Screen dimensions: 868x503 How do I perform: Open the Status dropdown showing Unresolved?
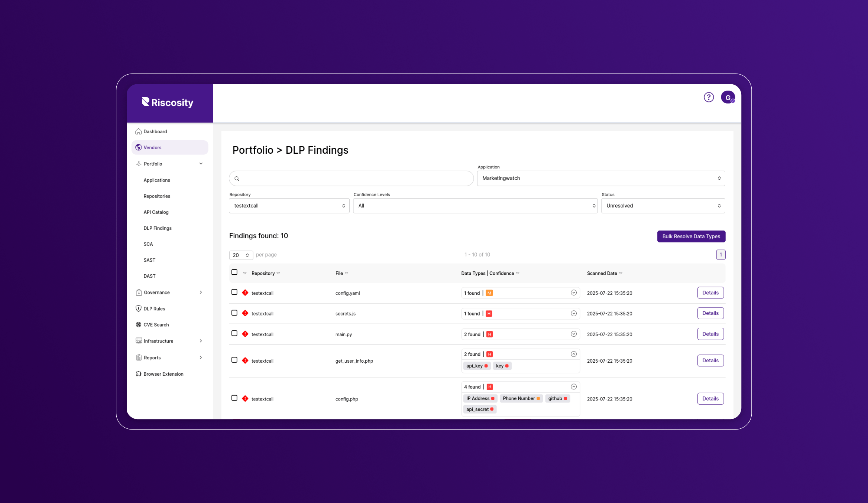click(x=663, y=206)
